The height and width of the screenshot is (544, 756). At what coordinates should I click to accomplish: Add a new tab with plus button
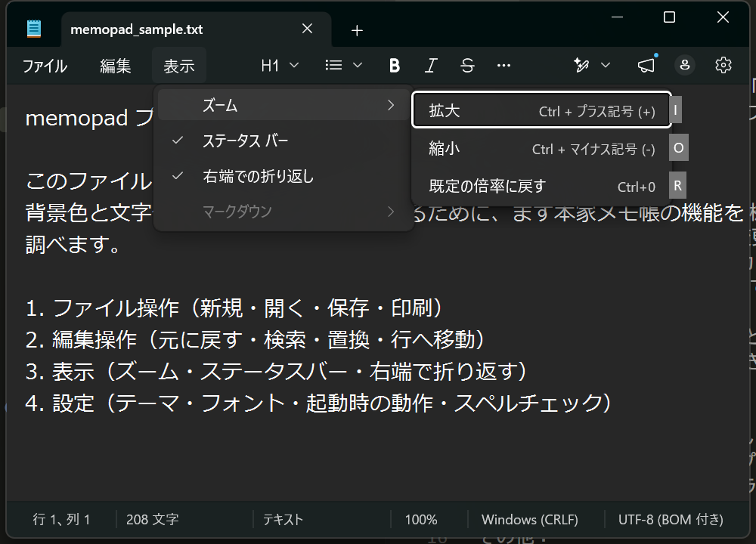point(357,31)
